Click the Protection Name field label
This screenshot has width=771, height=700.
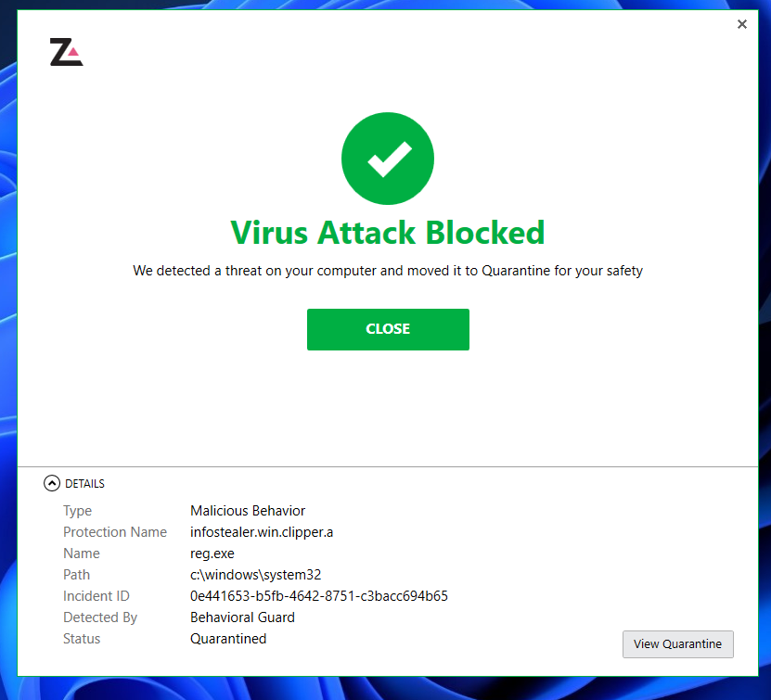point(115,532)
